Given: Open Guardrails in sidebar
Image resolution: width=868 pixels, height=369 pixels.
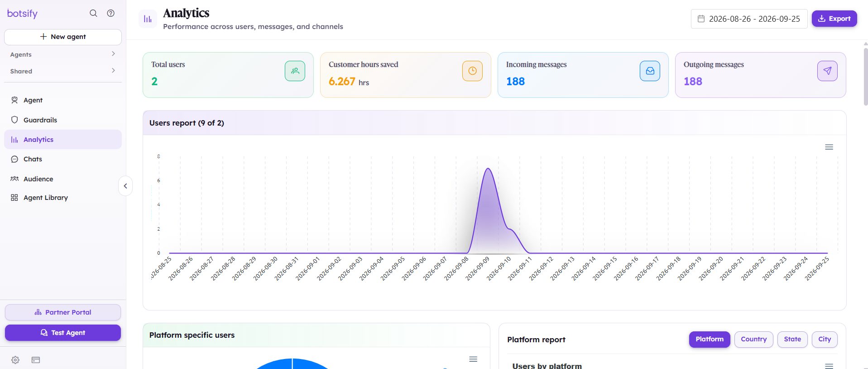Looking at the screenshot, I should (x=63, y=120).
